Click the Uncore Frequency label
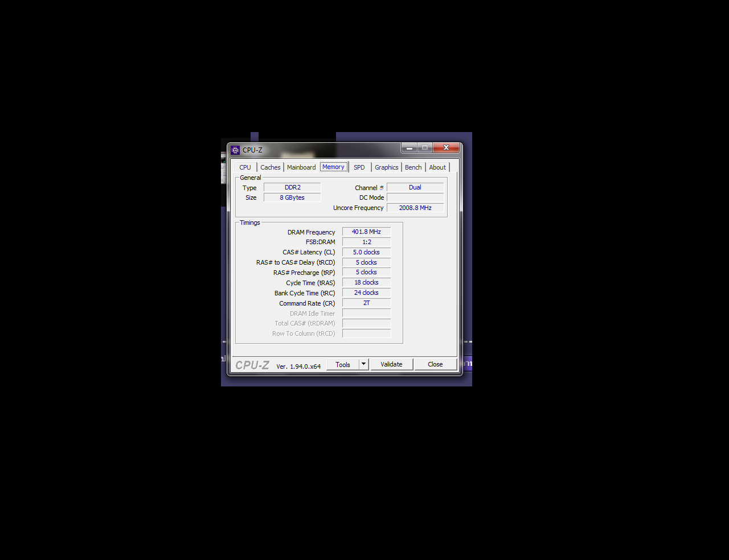The width and height of the screenshot is (729, 560). pos(358,208)
